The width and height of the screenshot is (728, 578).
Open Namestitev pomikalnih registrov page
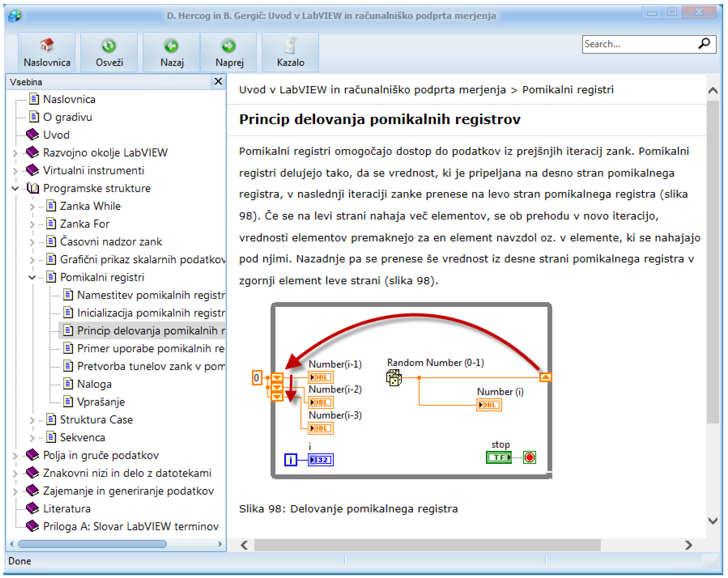[151, 295]
